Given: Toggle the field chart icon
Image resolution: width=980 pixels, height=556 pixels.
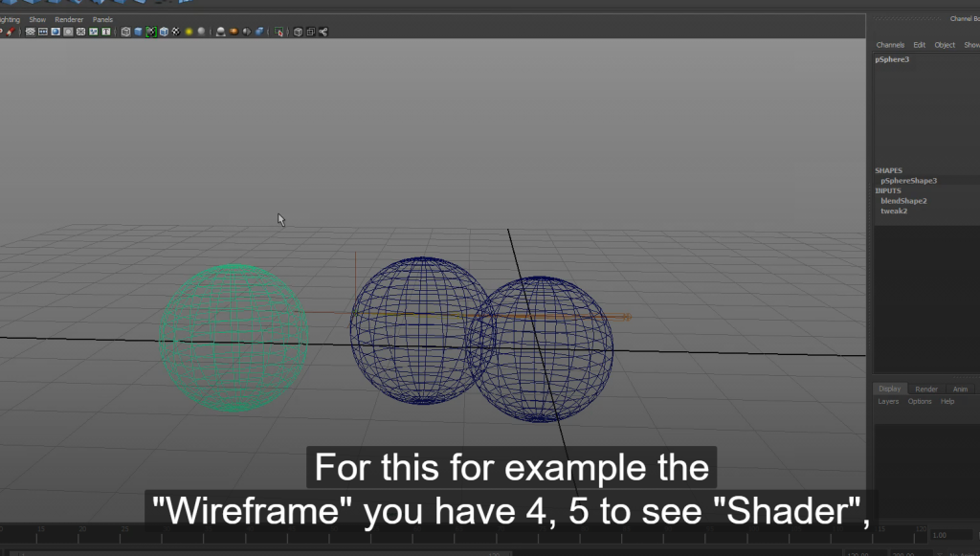Looking at the screenshot, I should 80,32.
